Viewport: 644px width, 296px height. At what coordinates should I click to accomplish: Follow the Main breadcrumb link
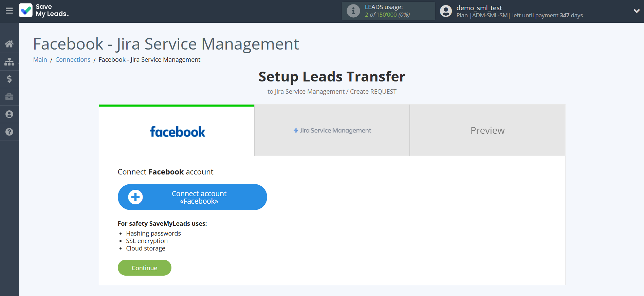40,60
